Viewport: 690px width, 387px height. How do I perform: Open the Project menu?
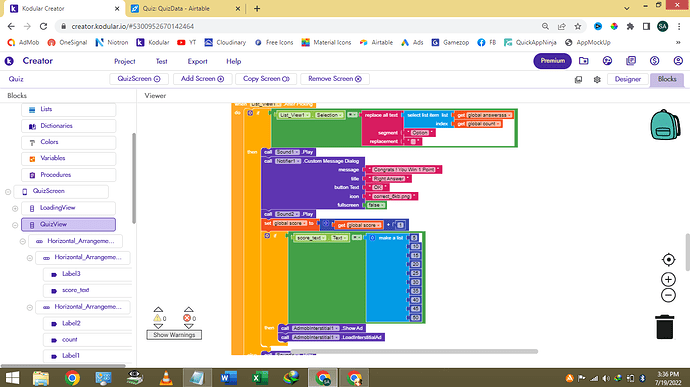125,61
